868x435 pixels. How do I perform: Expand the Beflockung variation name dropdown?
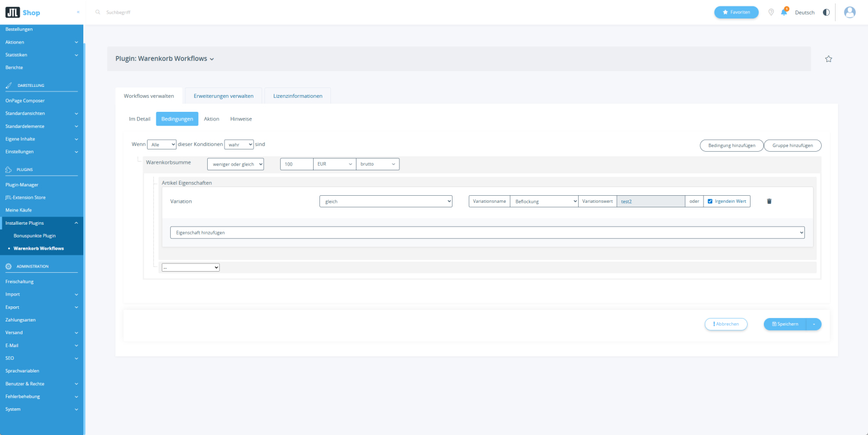pos(543,202)
